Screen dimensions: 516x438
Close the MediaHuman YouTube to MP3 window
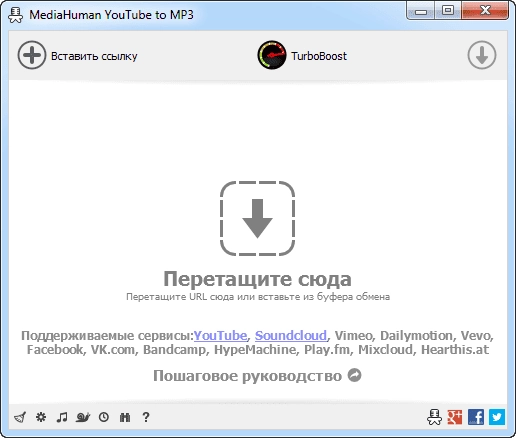pyautogui.click(x=485, y=11)
